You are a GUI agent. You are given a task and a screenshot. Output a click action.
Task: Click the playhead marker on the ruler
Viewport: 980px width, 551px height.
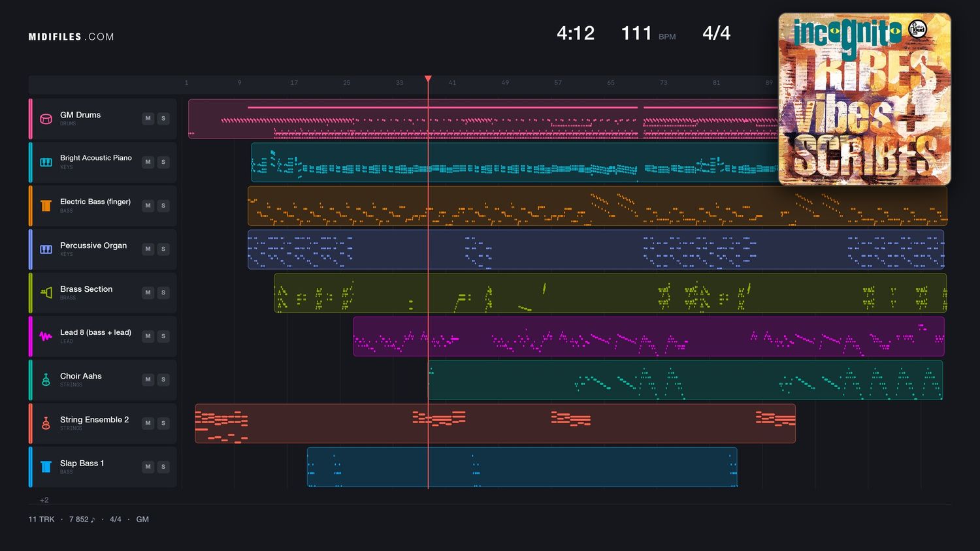pyautogui.click(x=428, y=79)
